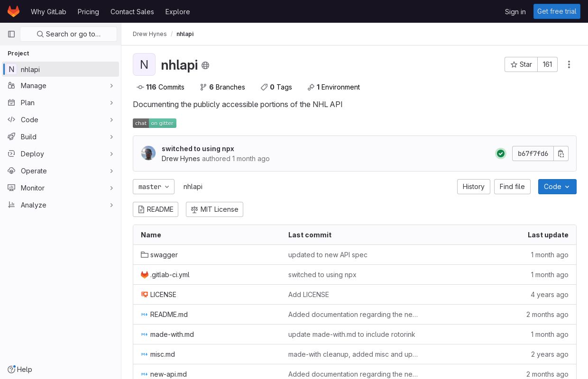Expand the Monitor section chevron
Screen dimensions: 588x379
(x=111, y=188)
